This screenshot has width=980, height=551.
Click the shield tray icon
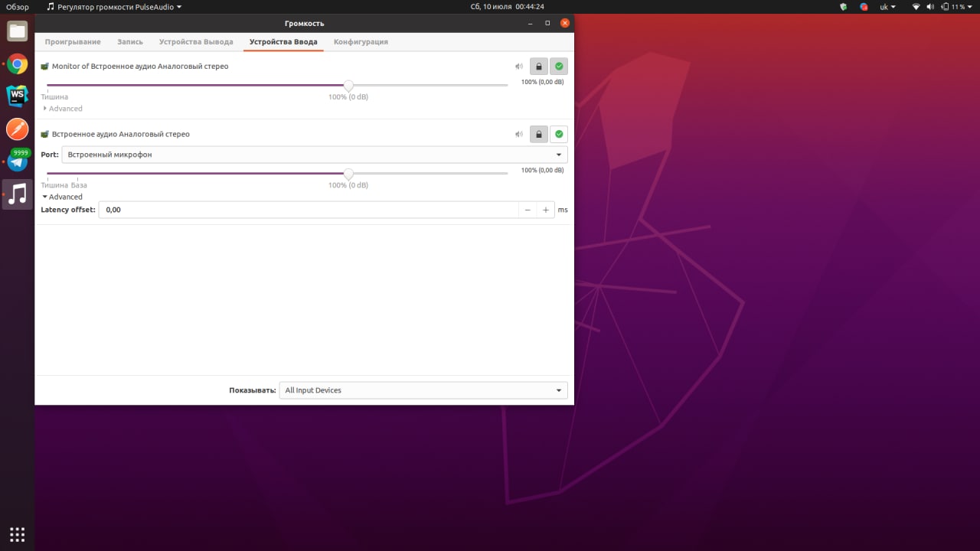[x=843, y=6]
